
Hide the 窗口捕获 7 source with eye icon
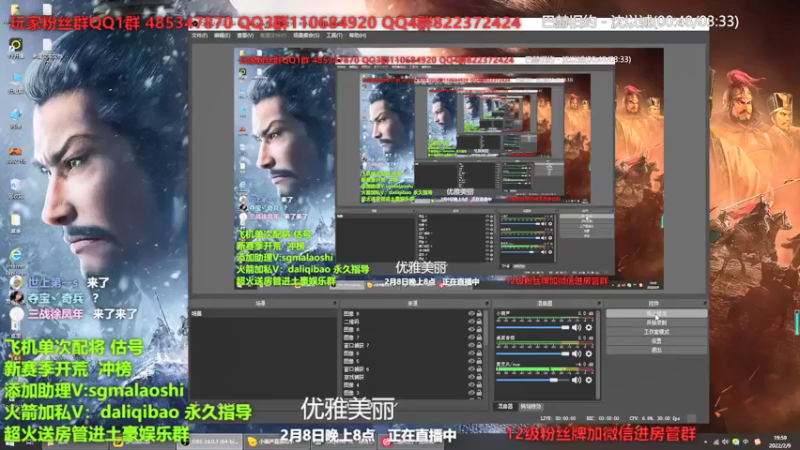[471, 345]
